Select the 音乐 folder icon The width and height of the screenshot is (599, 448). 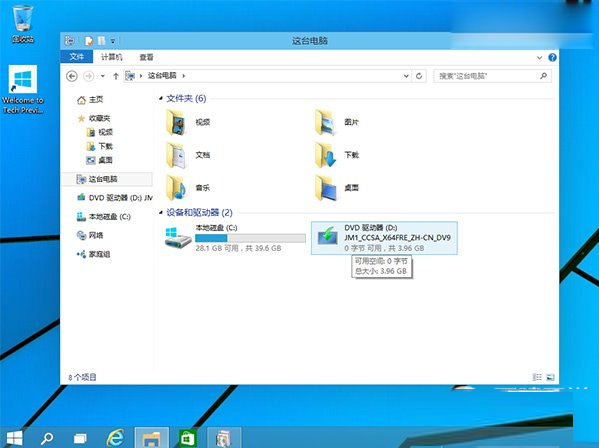pos(176,188)
